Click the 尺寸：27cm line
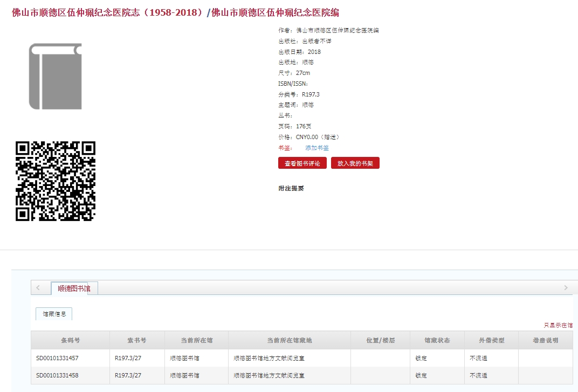578x392 pixels. click(x=294, y=73)
